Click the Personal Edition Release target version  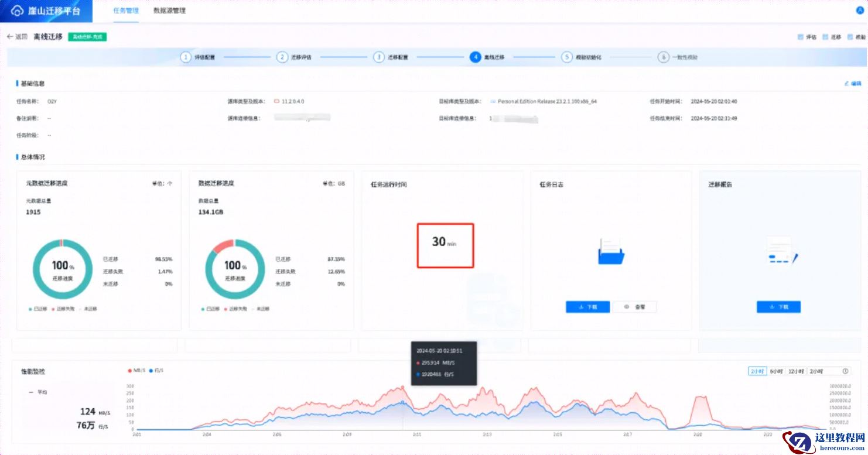tap(547, 101)
